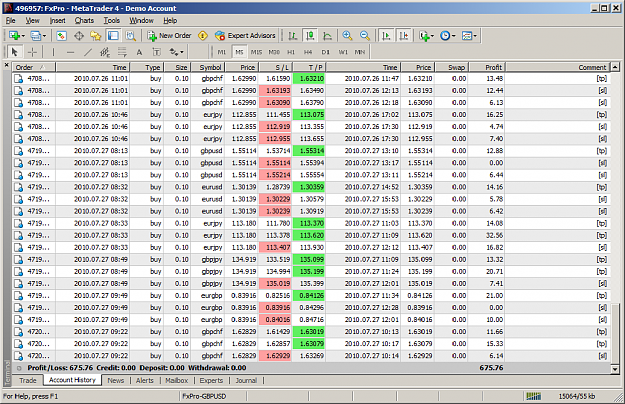This screenshot has width=625, height=404.
Task: Select the Fibonacci Retracement tool
Action: point(122,52)
